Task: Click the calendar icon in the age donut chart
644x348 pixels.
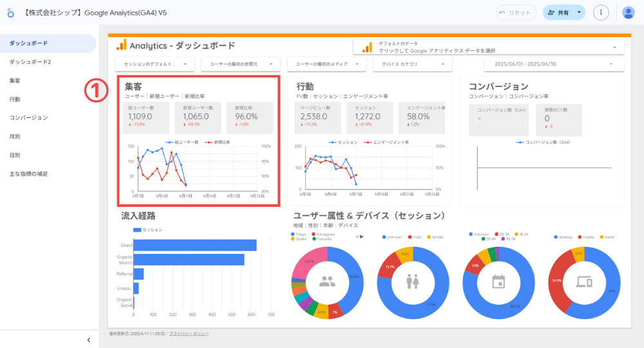Action: [498, 282]
